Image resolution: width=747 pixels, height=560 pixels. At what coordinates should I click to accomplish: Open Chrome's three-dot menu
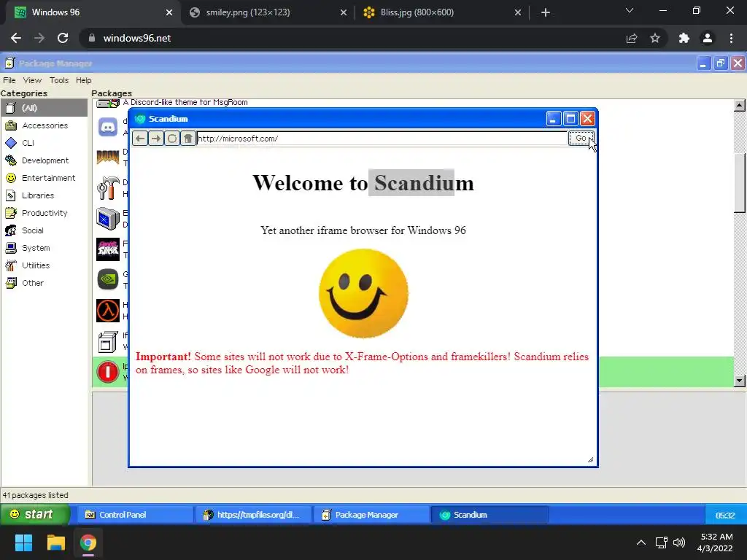(731, 38)
